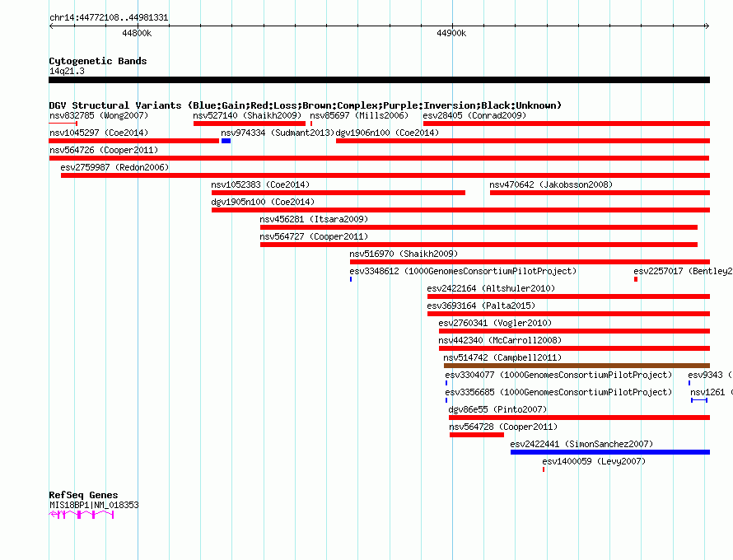Select the small red esv1400059 marker

point(544,469)
